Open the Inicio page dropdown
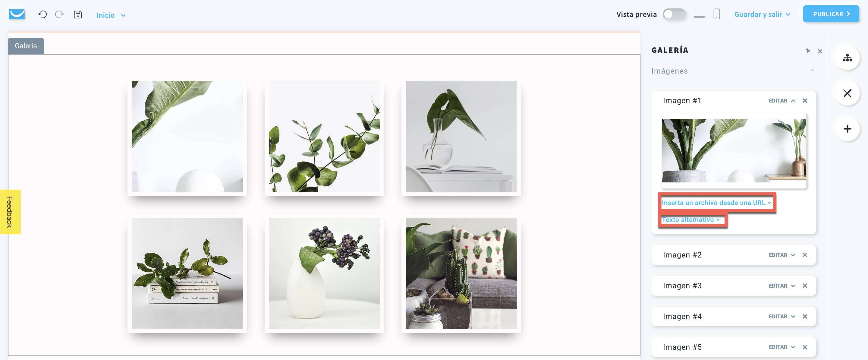868x360 pixels. [x=111, y=15]
